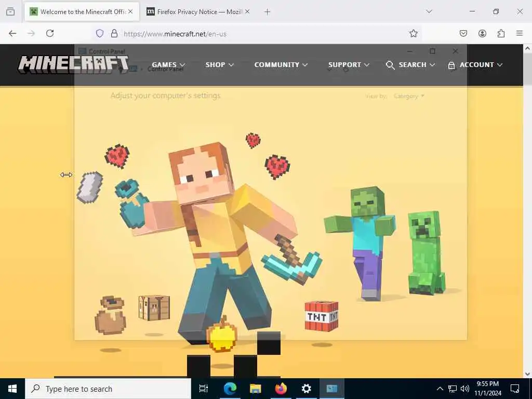The width and height of the screenshot is (532, 399).
Task: Close the Minecraft Official tab
Action: (130, 12)
